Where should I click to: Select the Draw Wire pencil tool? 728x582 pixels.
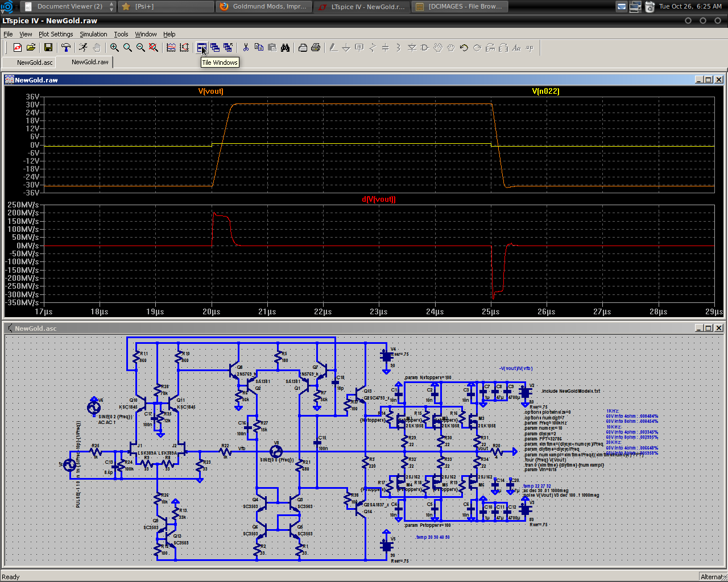tap(333, 48)
